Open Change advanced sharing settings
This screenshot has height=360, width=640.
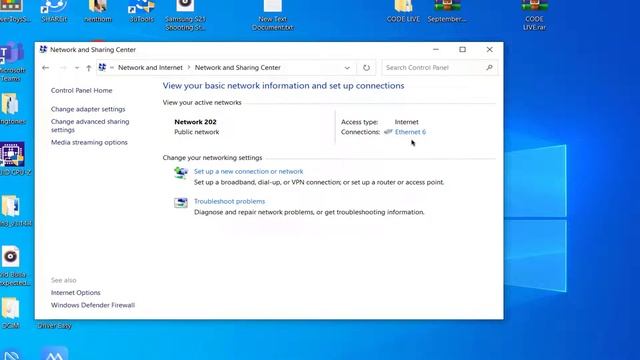coord(90,126)
